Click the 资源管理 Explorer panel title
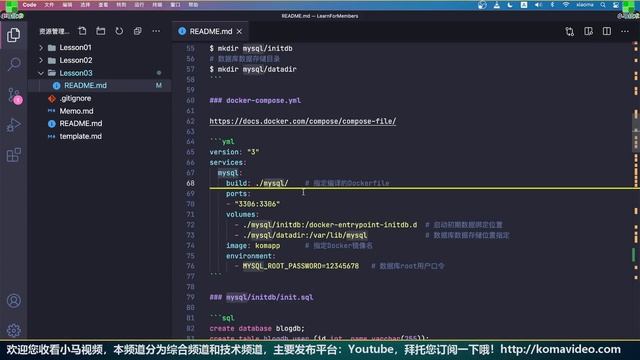 [54, 31]
